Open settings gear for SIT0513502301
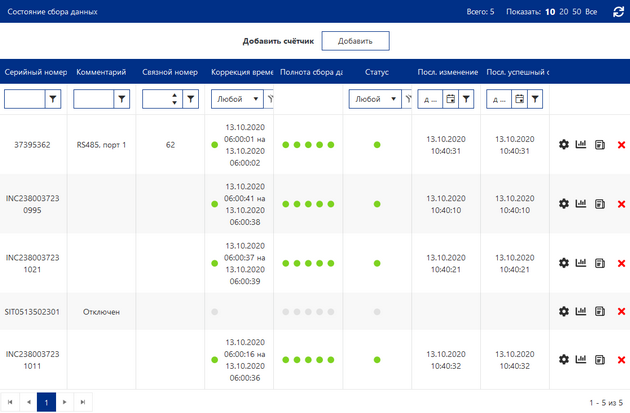 coord(564,311)
